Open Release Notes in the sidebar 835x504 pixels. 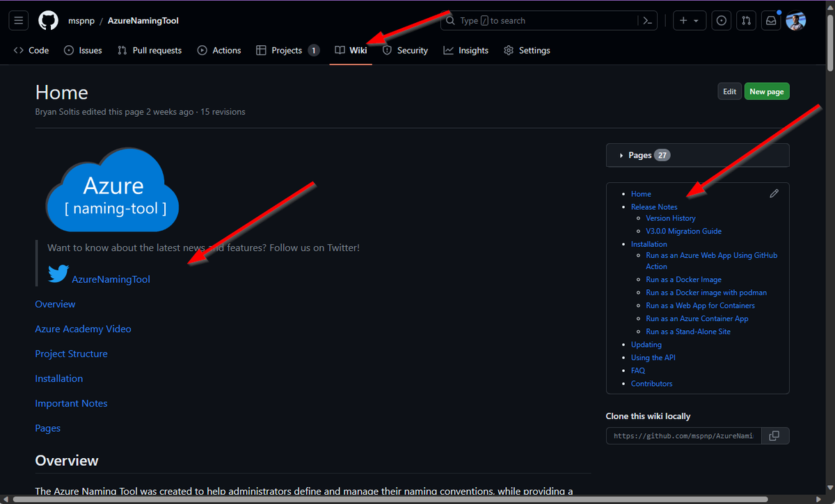[x=654, y=207]
